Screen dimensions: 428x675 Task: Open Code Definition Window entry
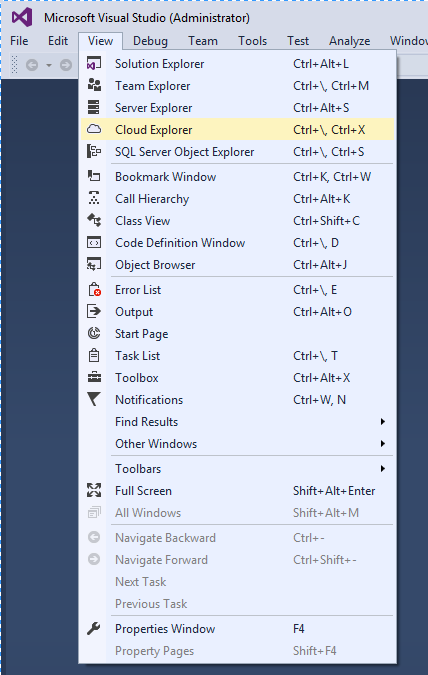238,242
